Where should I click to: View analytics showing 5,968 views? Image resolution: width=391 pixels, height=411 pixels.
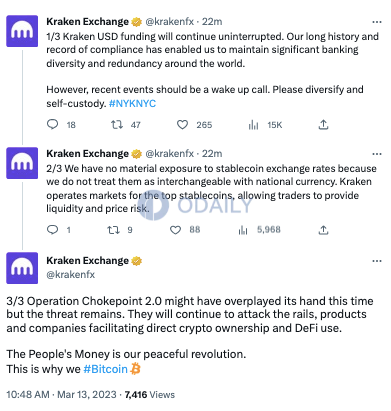coord(243,230)
